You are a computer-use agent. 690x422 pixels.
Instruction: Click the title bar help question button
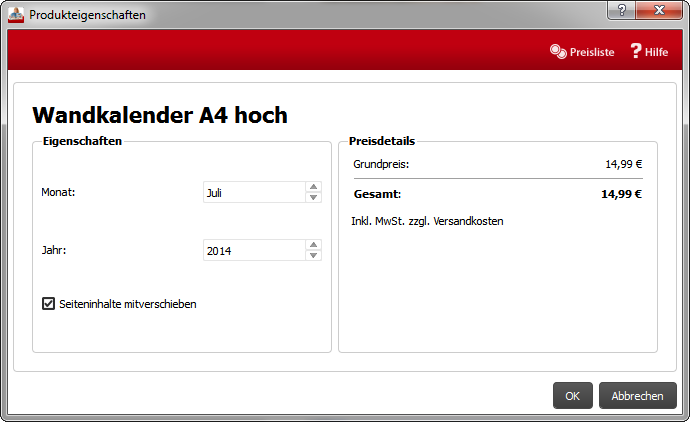(x=621, y=10)
